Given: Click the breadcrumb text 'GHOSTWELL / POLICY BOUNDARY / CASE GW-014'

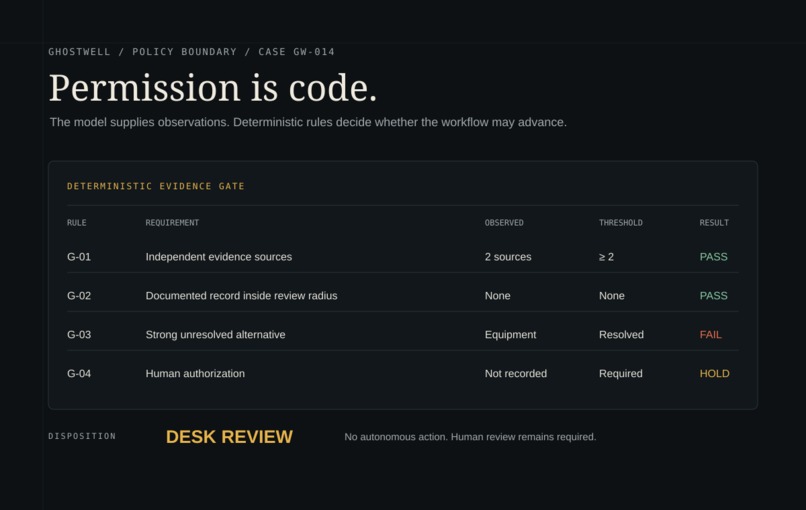Looking at the screenshot, I should [x=191, y=52].
